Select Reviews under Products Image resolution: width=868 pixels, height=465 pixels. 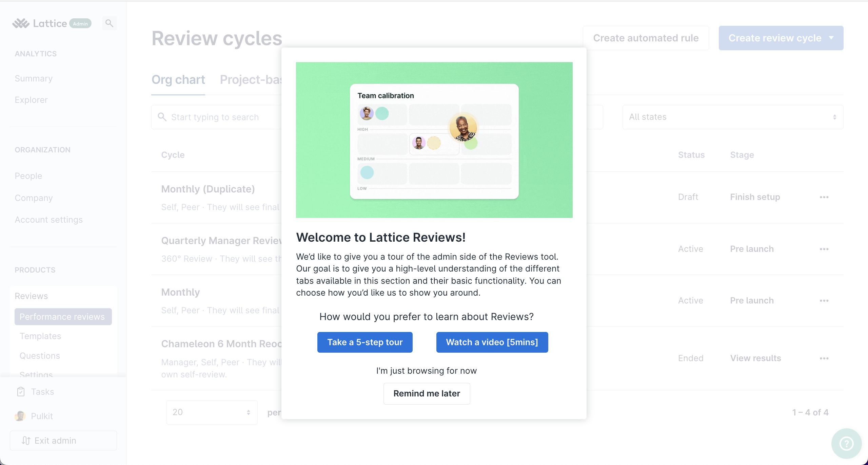click(x=31, y=296)
